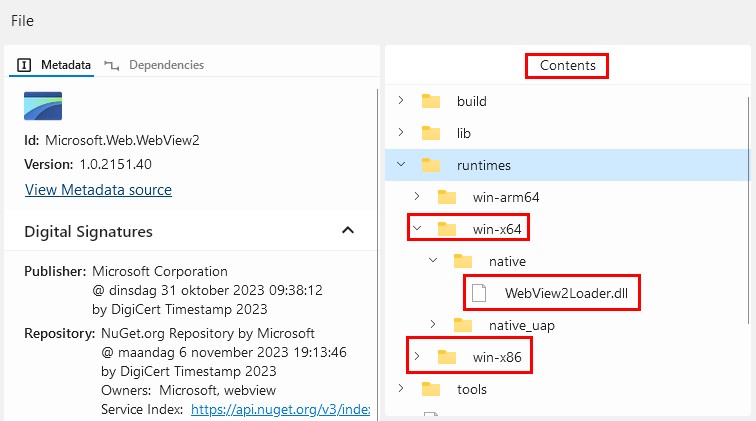Select the native_uap tree item label
The width and height of the screenshot is (756, 421).
pos(522,326)
